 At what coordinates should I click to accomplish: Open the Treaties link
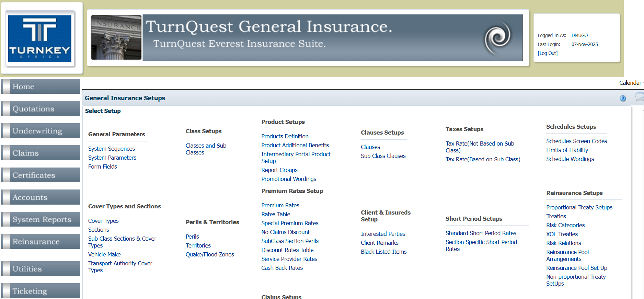pyautogui.click(x=556, y=216)
